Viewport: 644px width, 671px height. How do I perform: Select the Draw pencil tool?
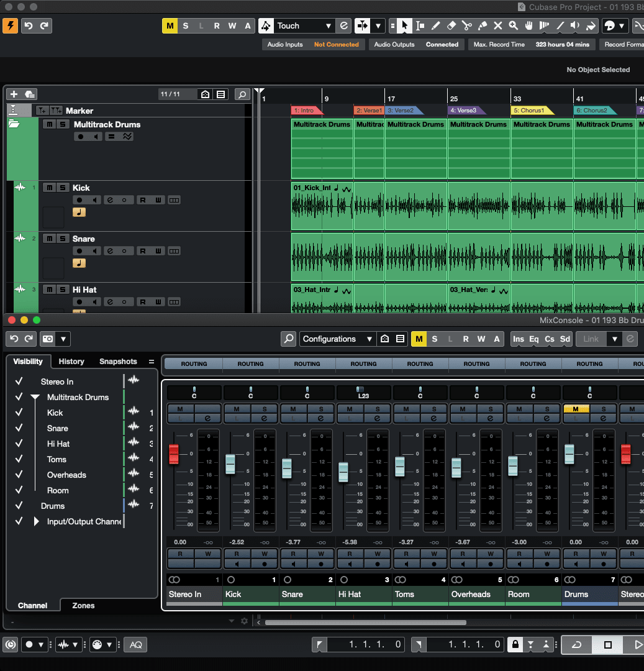point(436,25)
